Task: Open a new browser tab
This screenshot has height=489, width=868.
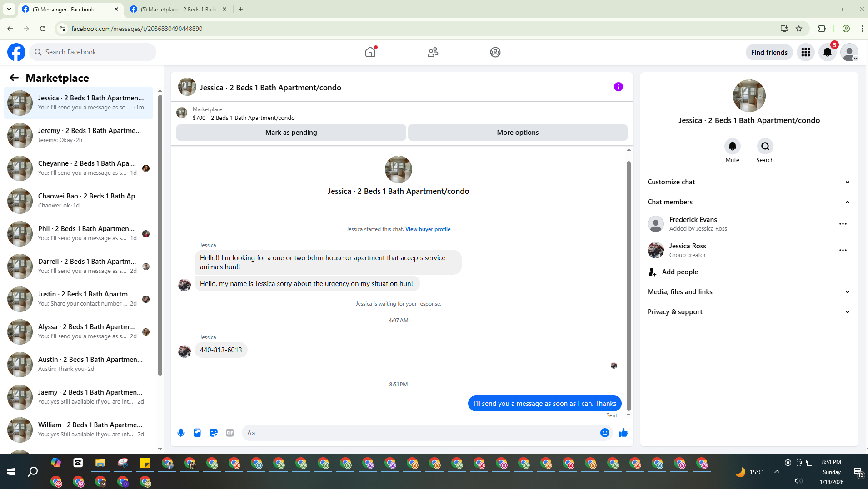Action: coord(241,9)
